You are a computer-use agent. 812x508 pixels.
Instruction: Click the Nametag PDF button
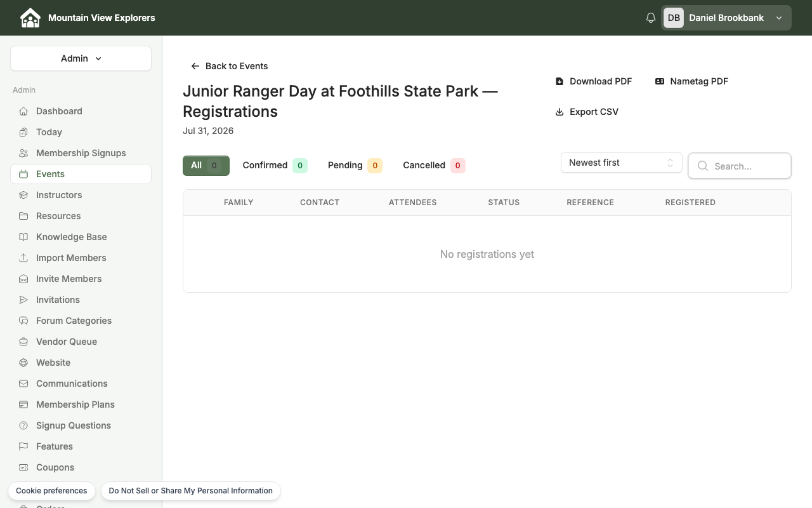(x=691, y=81)
